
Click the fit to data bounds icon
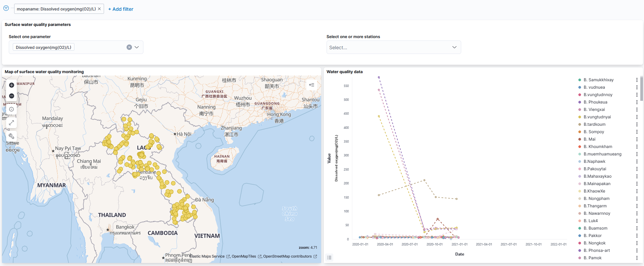tap(11, 109)
